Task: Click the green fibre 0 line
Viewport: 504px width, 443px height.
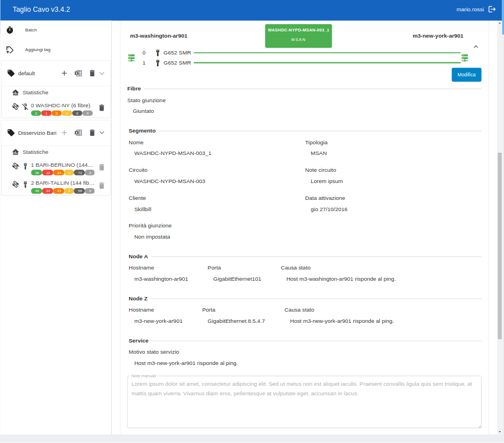Action: (x=326, y=53)
